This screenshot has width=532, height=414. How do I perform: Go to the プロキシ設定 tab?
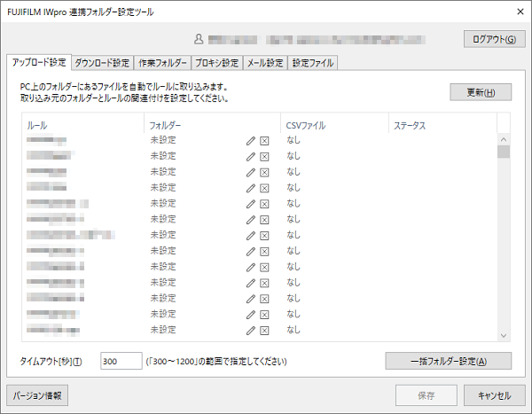point(217,63)
